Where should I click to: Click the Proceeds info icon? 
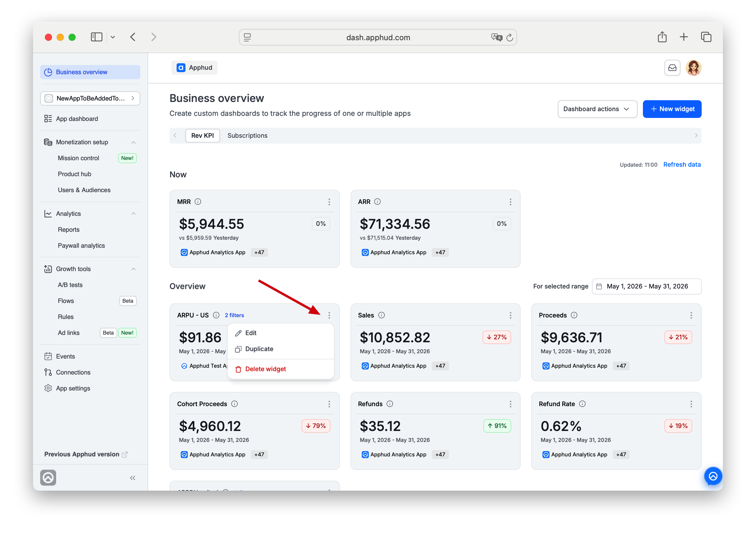(574, 315)
